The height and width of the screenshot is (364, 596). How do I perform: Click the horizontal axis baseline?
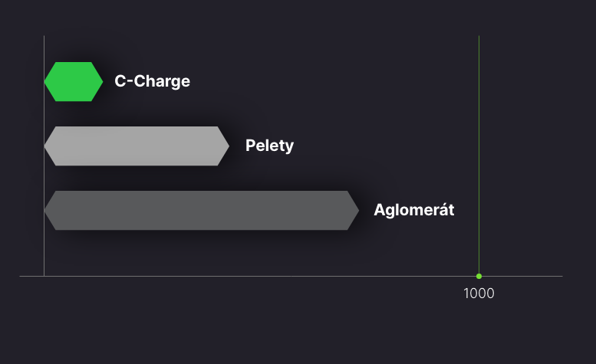pos(291,277)
